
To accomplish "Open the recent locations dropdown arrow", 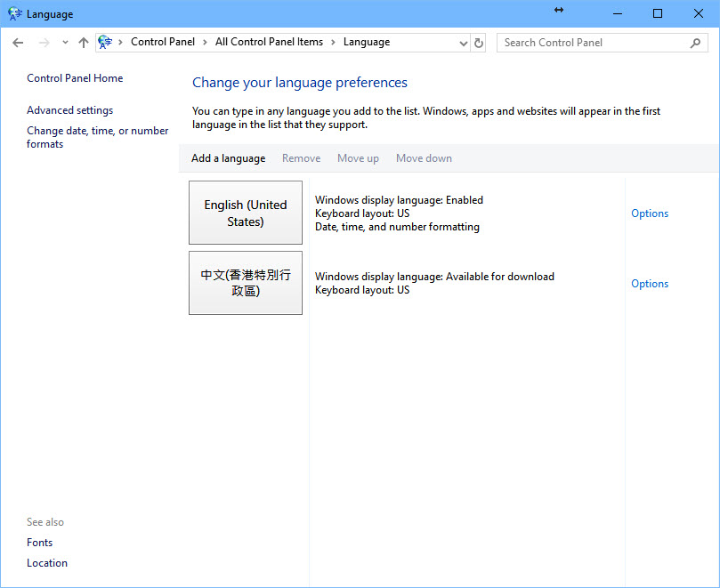I will pyautogui.click(x=65, y=42).
